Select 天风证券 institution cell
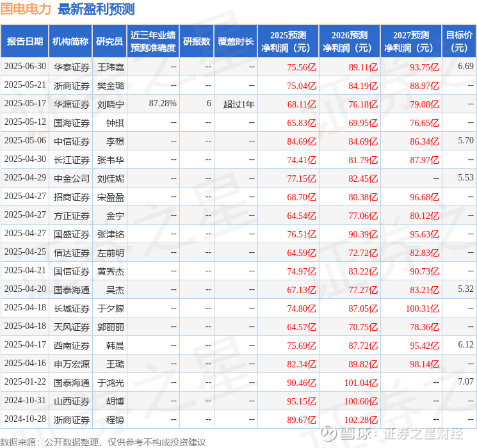Viewport: 477px width, 448px height. (x=72, y=327)
